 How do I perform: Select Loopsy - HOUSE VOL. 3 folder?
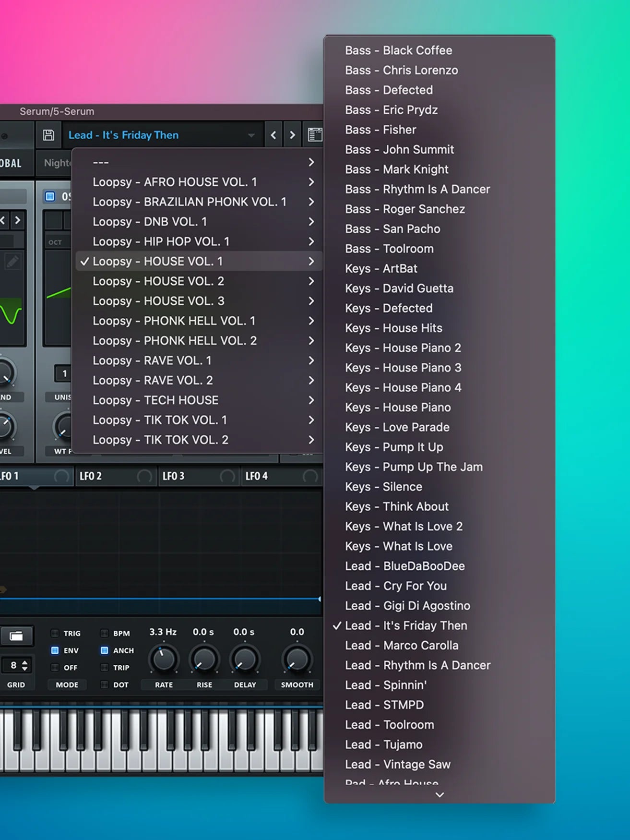[x=199, y=301]
